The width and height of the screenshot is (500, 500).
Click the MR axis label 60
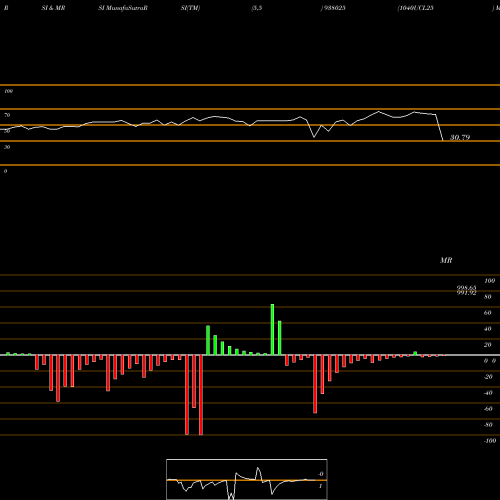pyautogui.click(x=487, y=313)
